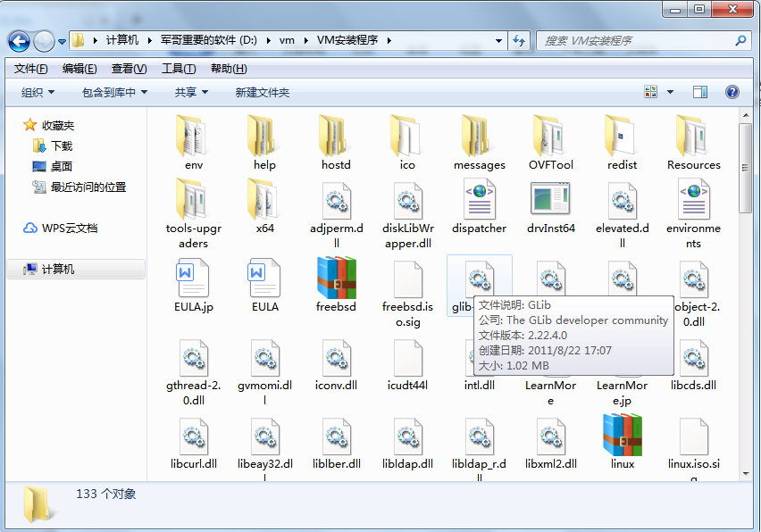Expand the address bar history dropdown

pos(498,41)
